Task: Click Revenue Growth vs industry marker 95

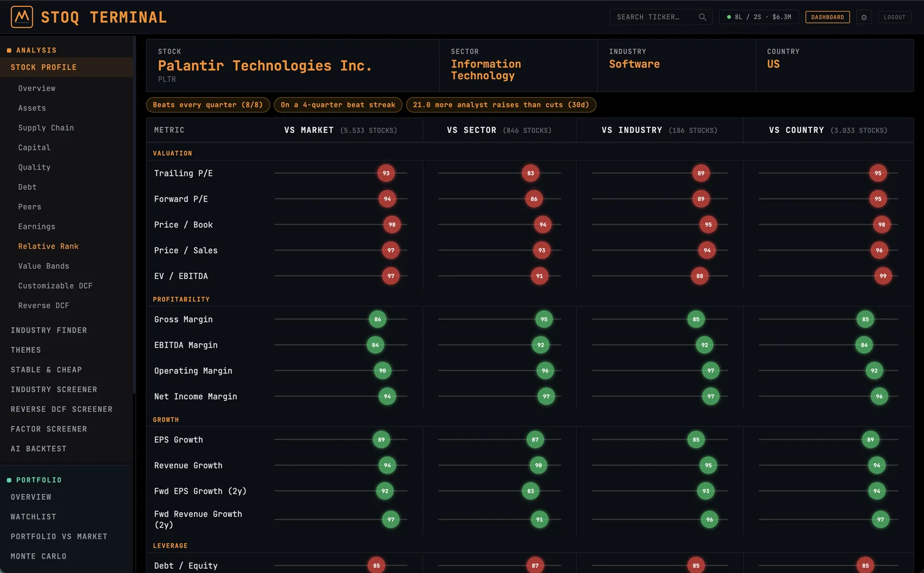Action: [709, 466]
